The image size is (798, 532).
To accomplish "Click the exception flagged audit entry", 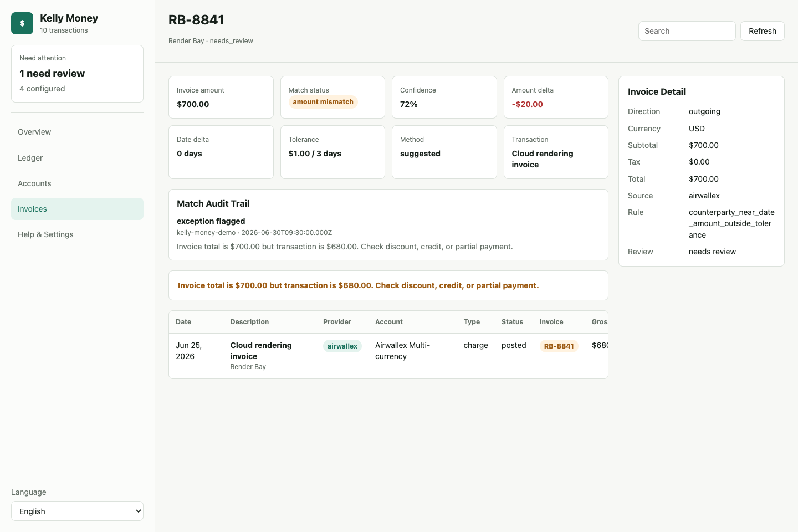I will pos(211,221).
